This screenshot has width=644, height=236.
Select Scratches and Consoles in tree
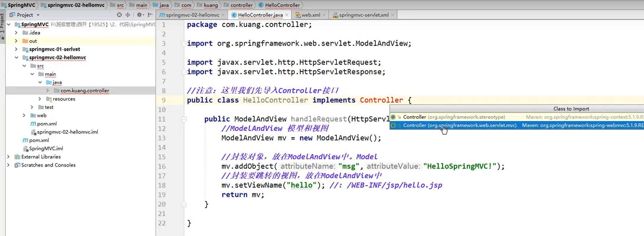48,165
